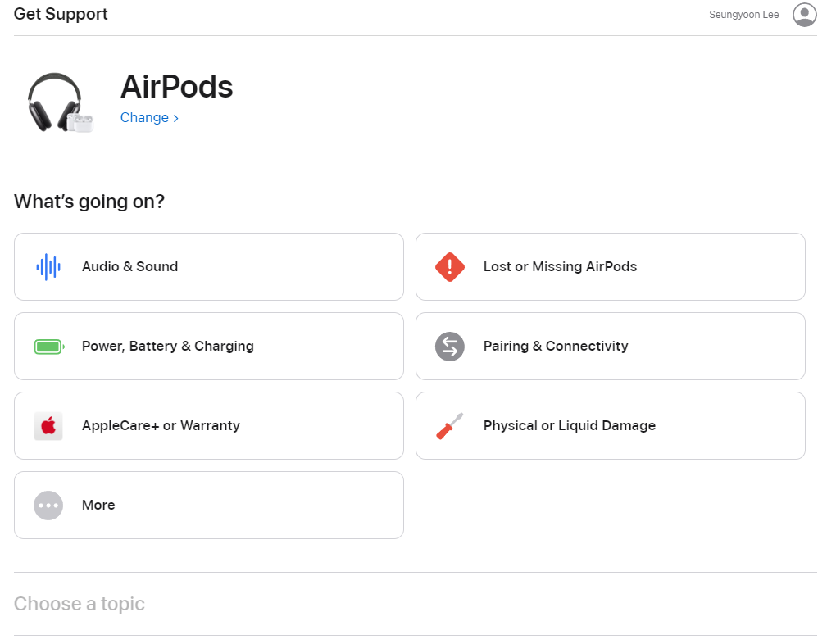Click the Change product link
The image size is (836, 644).
pyautogui.click(x=149, y=117)
